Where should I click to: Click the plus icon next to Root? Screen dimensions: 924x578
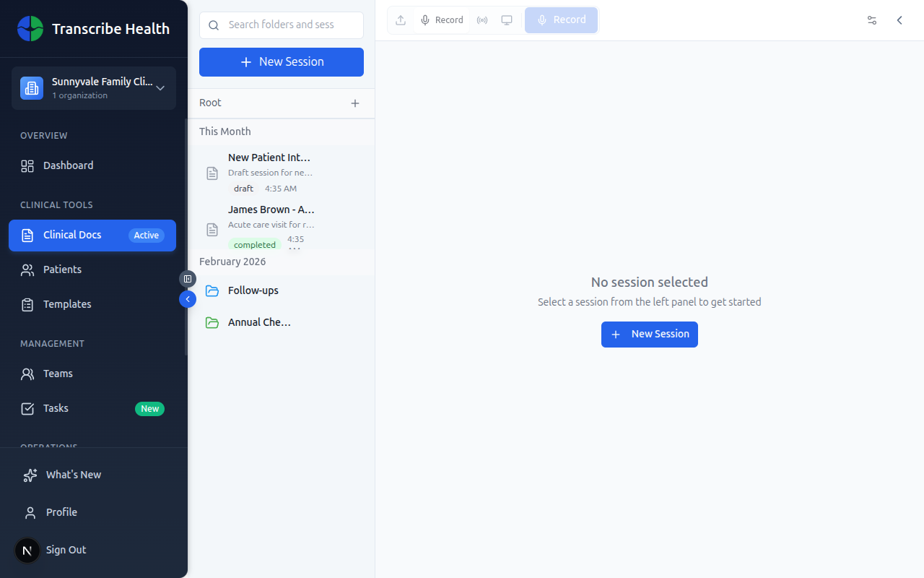[x=355, y=103]
